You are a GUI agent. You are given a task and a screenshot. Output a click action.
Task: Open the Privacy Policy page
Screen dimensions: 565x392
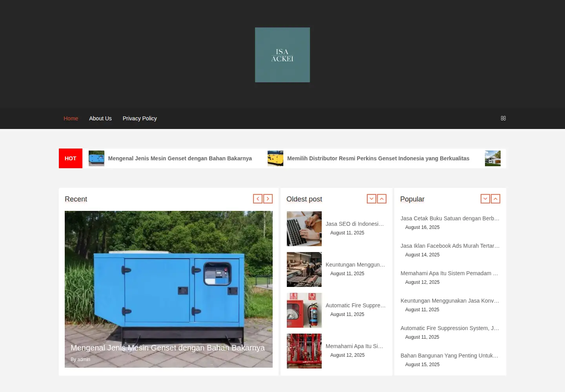pos(140,118)
